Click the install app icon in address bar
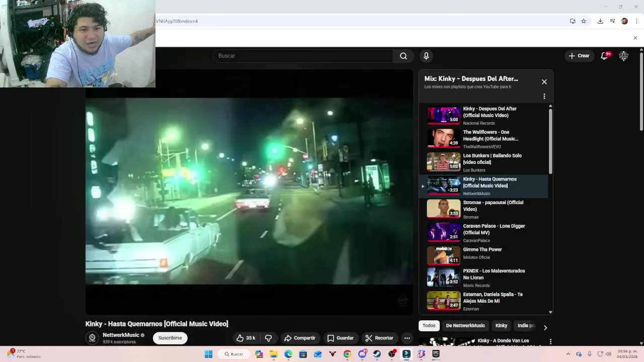Screen dimensions: 644x362 pyautogui.click(x=573, y=21)
